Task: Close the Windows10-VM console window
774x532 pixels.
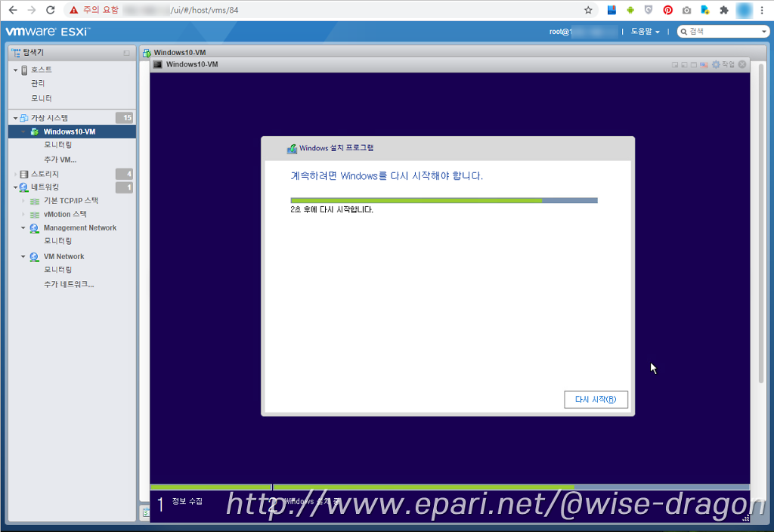Action: (x=742, y=65)
